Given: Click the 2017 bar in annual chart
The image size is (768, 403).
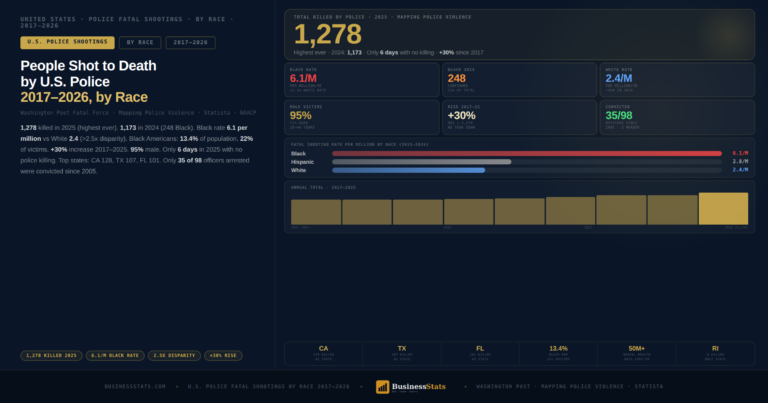Looking at the screenshot, I should pos(316,212).
